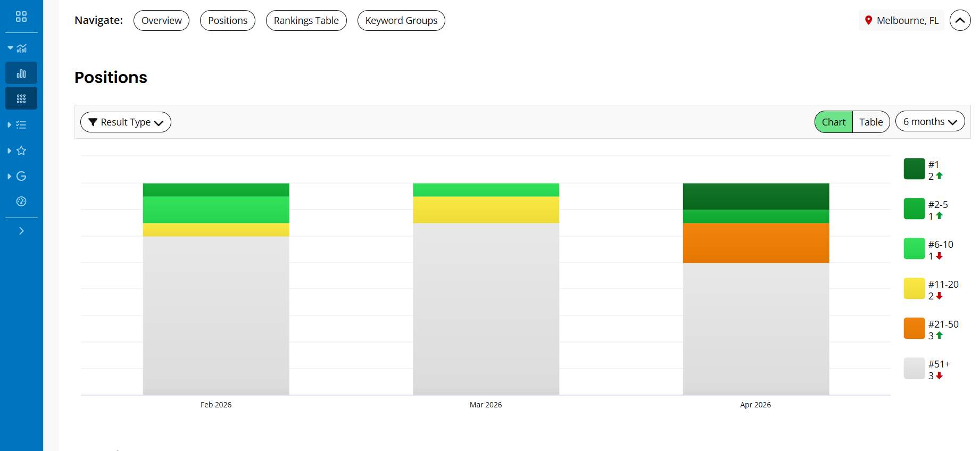980x451 pixels.
Task: Open the 6 months range dropdown
Action: coord(929,122)
